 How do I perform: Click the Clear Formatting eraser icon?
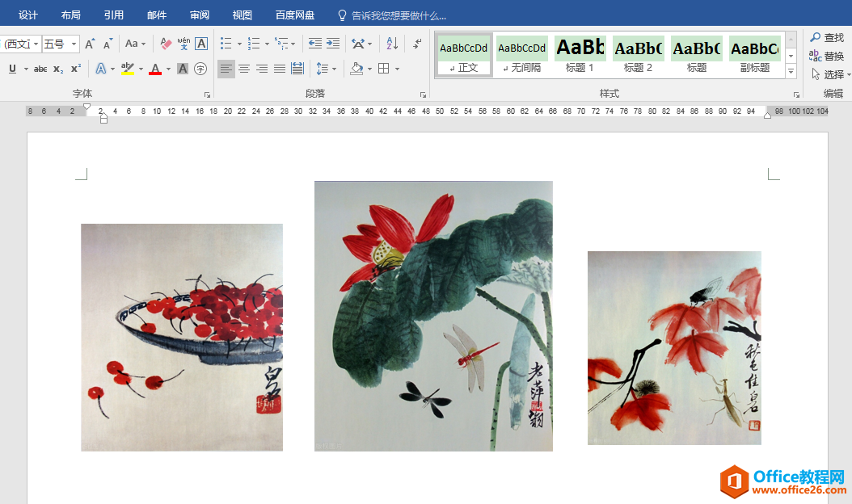[166, 44]
